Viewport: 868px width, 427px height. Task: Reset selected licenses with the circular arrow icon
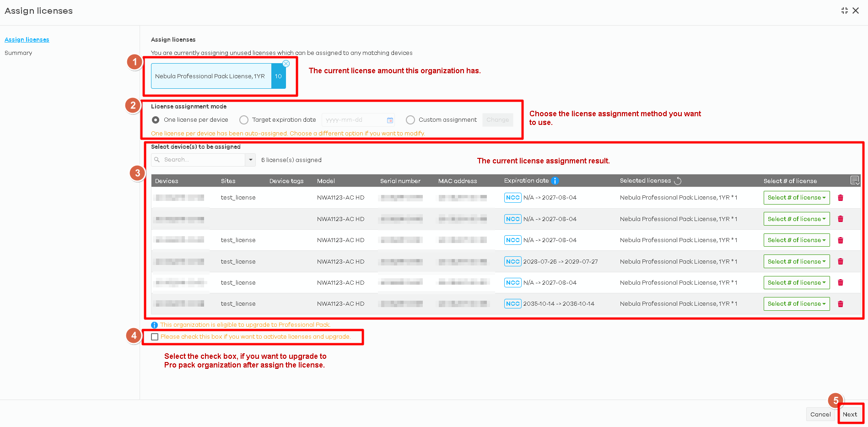coord(678,181)
